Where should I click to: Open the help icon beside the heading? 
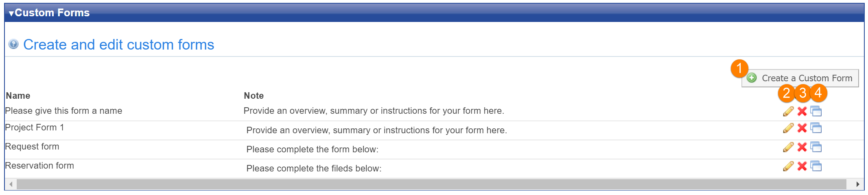point(13,44)
